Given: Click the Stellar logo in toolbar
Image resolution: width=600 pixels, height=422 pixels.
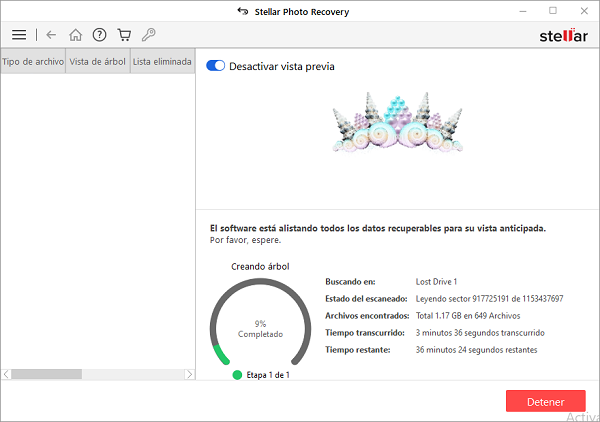Looking at the screenshot, I should [563, 36].
